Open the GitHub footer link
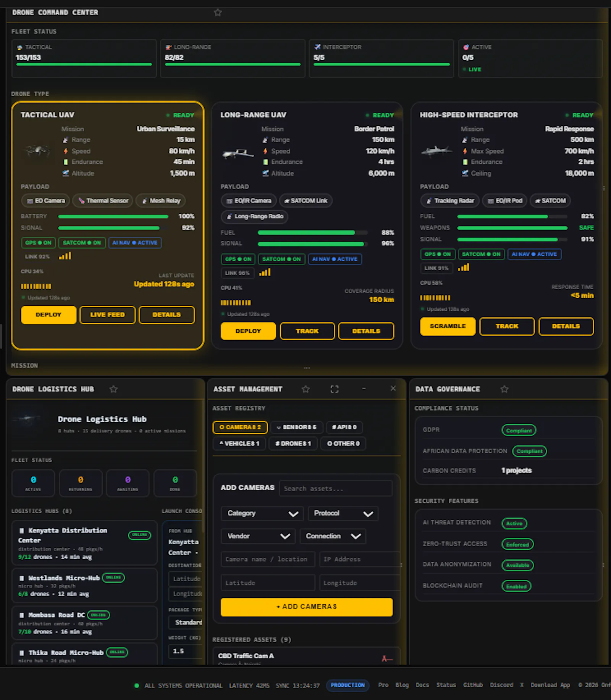Screen dimensions: 611x700 click(473, 685)
